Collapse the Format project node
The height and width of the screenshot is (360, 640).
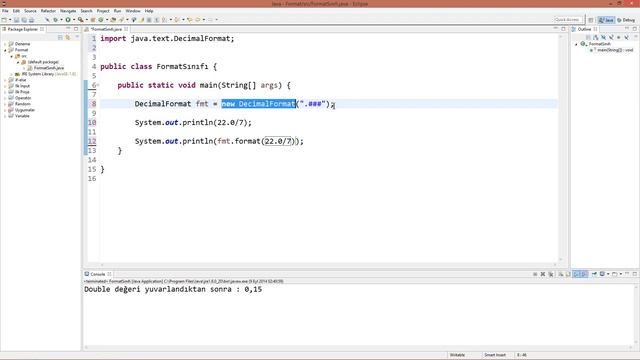click(x=5, y=50)
